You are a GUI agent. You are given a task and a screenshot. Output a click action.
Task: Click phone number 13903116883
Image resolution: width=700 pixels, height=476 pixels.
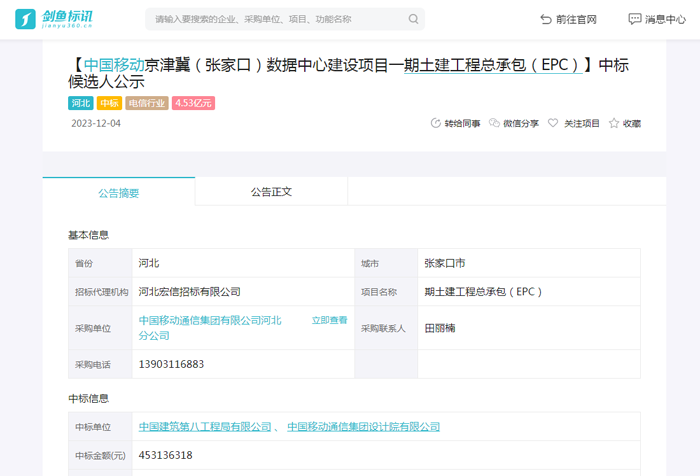(x=171, y=364)
